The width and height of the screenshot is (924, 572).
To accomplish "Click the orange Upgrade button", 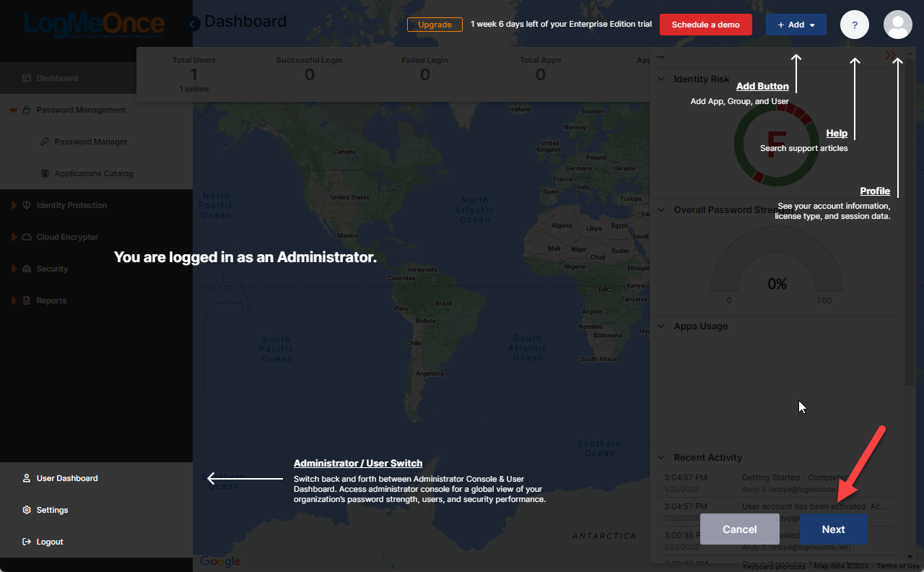I will pos(435,25).
